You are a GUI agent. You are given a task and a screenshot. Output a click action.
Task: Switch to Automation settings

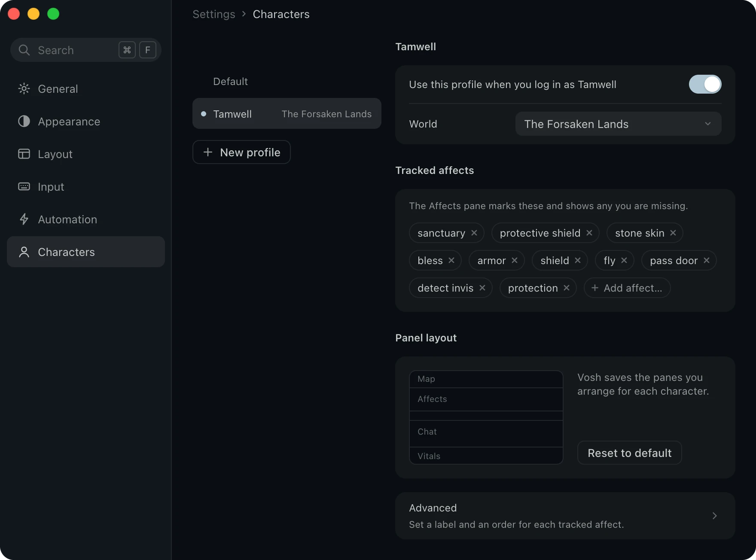[86, 219]
